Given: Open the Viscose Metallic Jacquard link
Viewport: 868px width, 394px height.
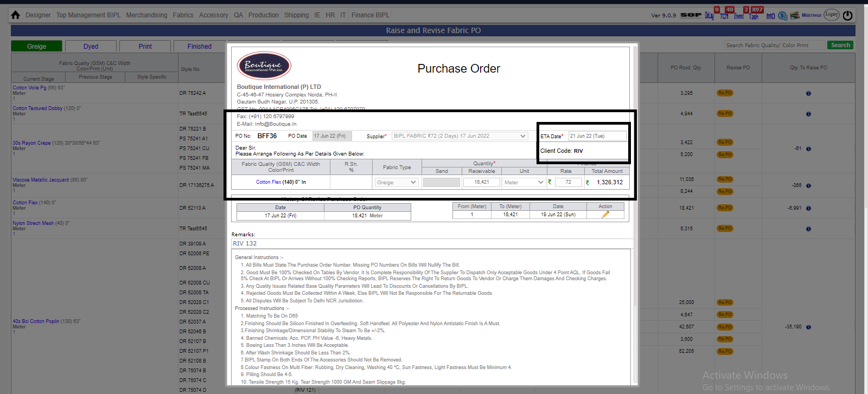Looking at the screenshot, I should tap(41, 180).
